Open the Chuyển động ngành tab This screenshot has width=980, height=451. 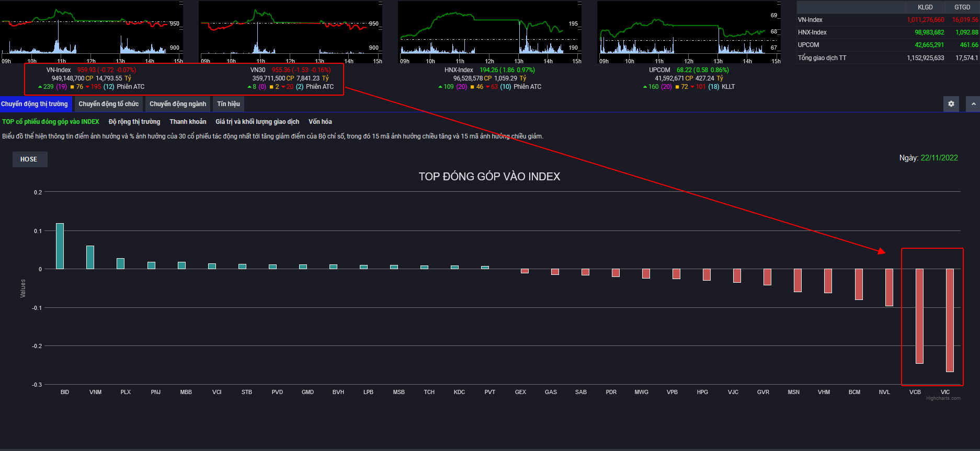[178, 104]
